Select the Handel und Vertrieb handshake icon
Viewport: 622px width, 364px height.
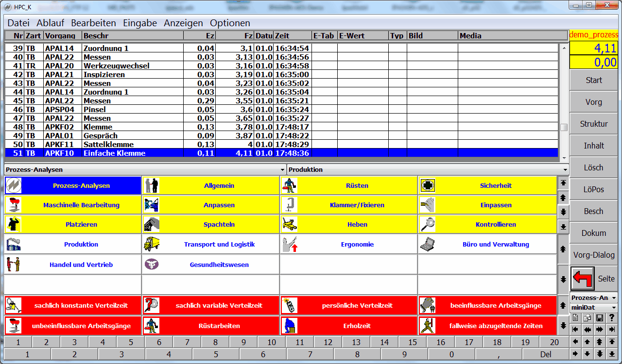13,265
